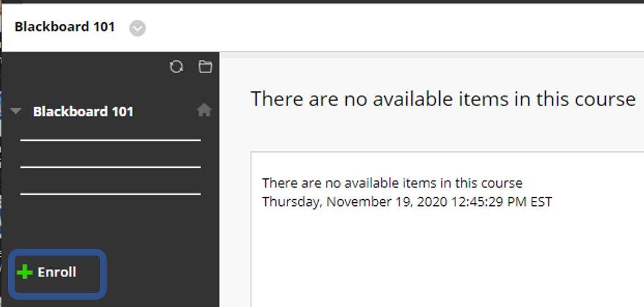This screenshot has height=307, width=644.
Task: Select the third divider line in course menu
Action: [x=110, y=194]
